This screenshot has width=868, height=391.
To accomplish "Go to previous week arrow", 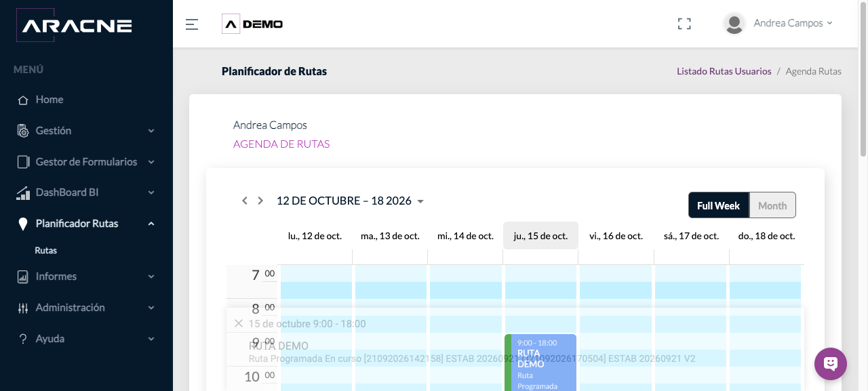I will [245, 201].
